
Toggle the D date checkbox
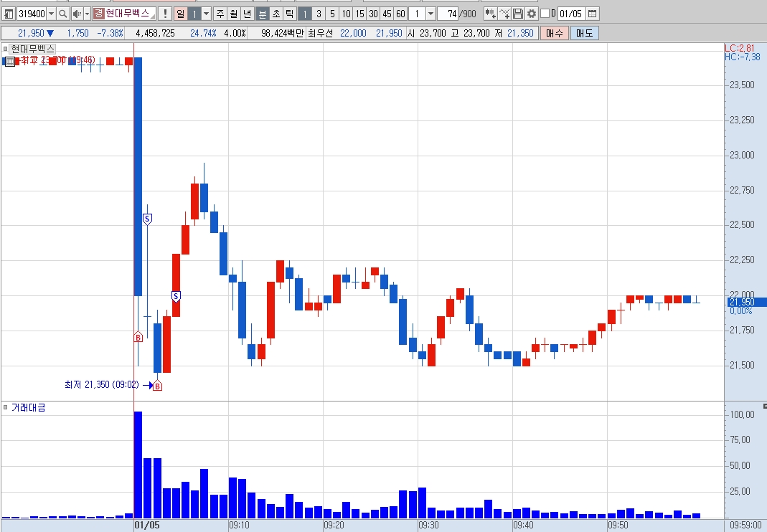coord(545,14)
